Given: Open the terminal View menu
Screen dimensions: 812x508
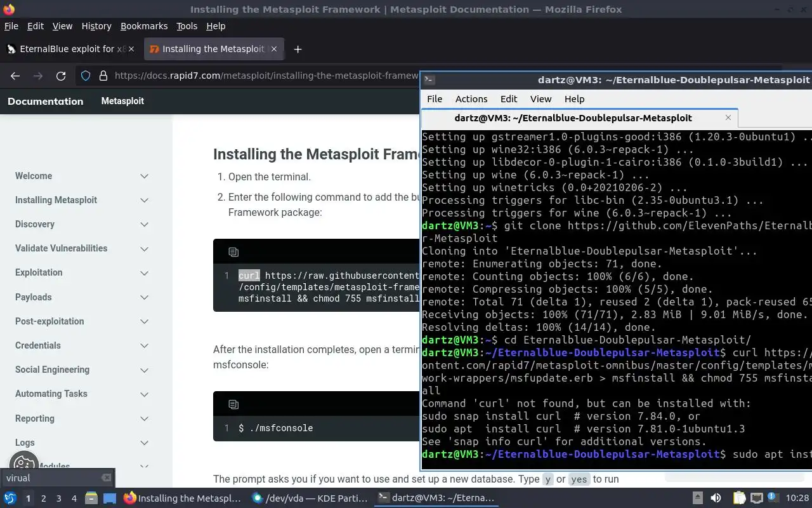Looking at the screenshot, I should coord(540,99).
